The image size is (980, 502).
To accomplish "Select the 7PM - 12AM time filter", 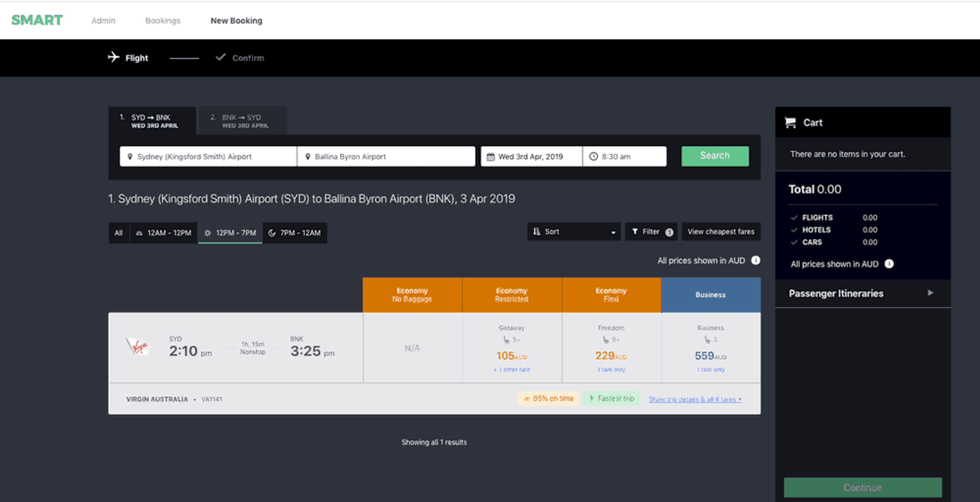I will pos(295,233).
